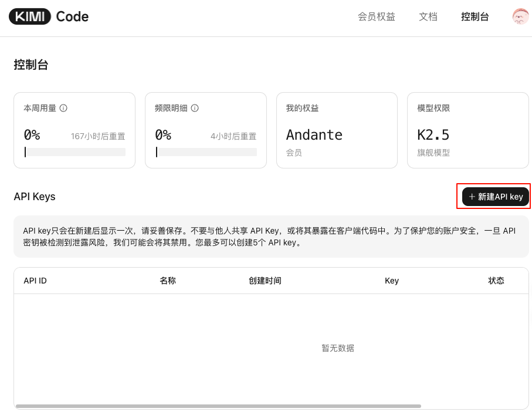
Task: Click the 新建API key button
Action: coord(496,197)
